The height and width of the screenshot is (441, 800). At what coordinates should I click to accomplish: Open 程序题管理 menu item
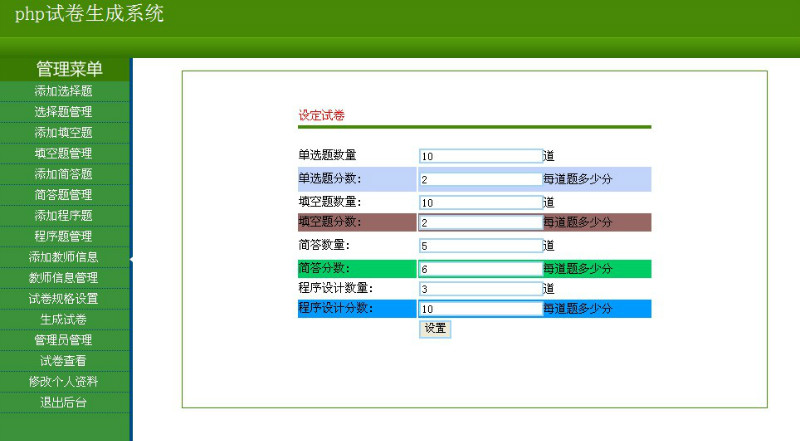point(63,236)
